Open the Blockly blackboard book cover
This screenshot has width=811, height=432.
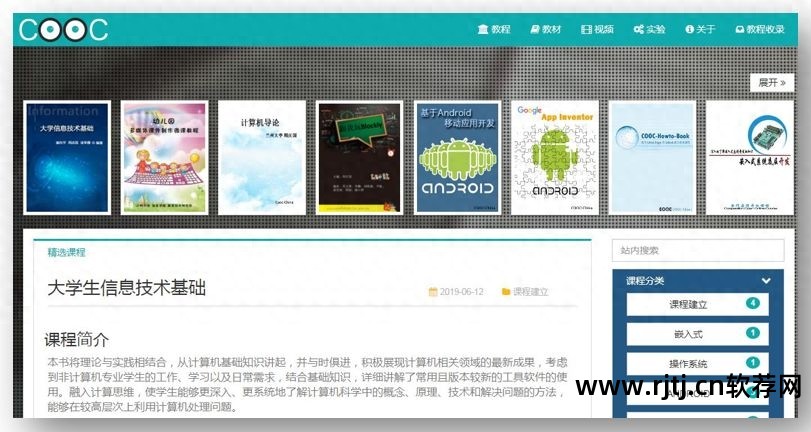359,157
